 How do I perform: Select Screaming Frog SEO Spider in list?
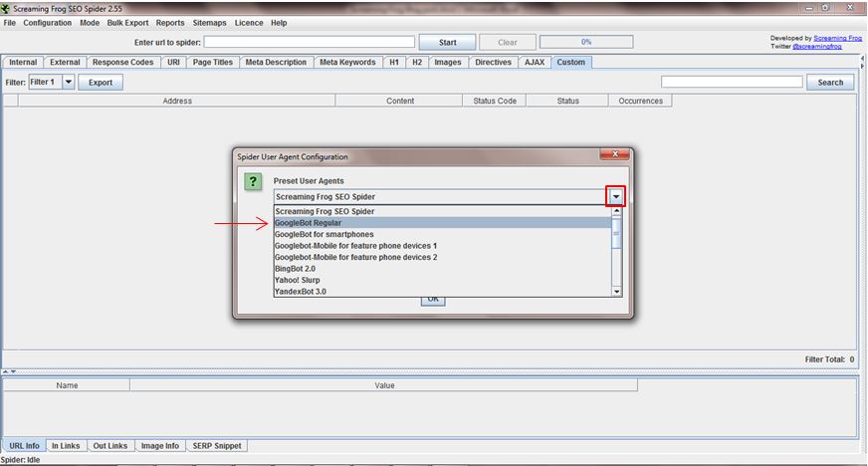tap(443, 211)
